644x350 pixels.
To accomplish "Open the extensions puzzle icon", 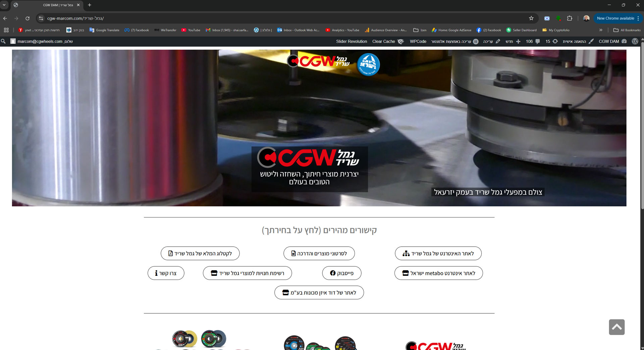I will [x=570, y=18].
